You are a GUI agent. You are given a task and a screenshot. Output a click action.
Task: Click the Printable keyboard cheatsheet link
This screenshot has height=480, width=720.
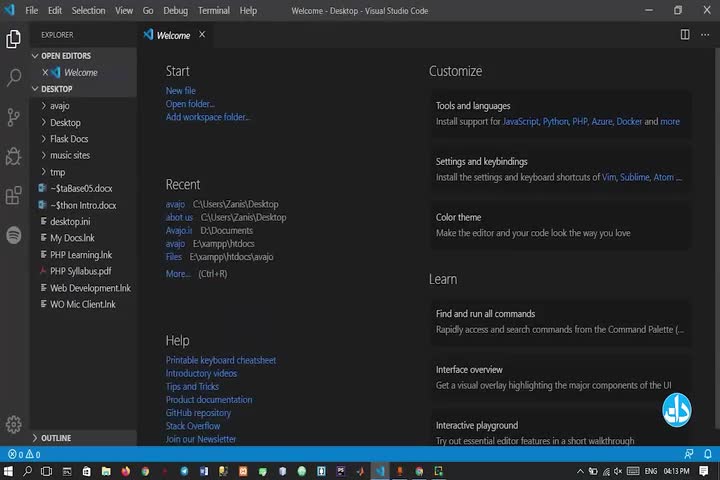pyautogui.click(x=220, y=360)
